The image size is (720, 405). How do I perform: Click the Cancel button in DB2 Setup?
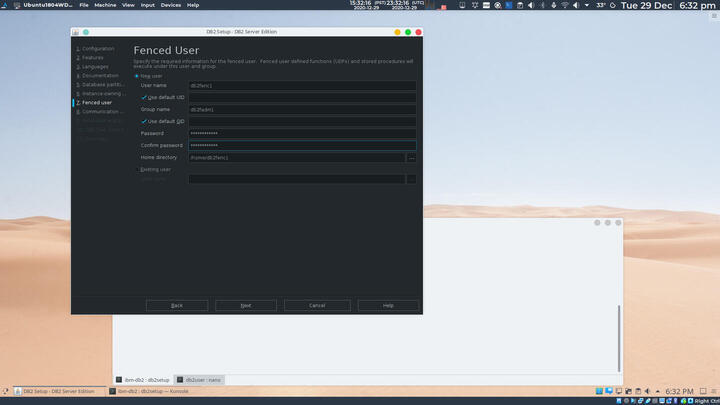[317, 305]
